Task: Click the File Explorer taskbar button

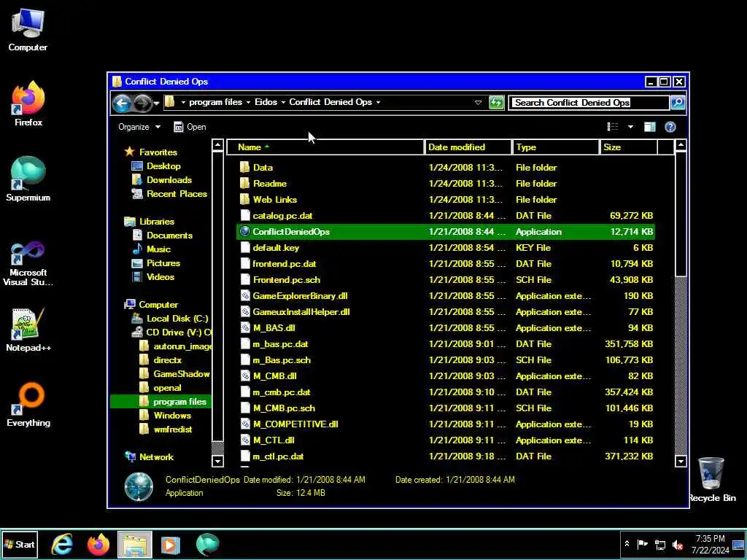Action: point(135,544)
